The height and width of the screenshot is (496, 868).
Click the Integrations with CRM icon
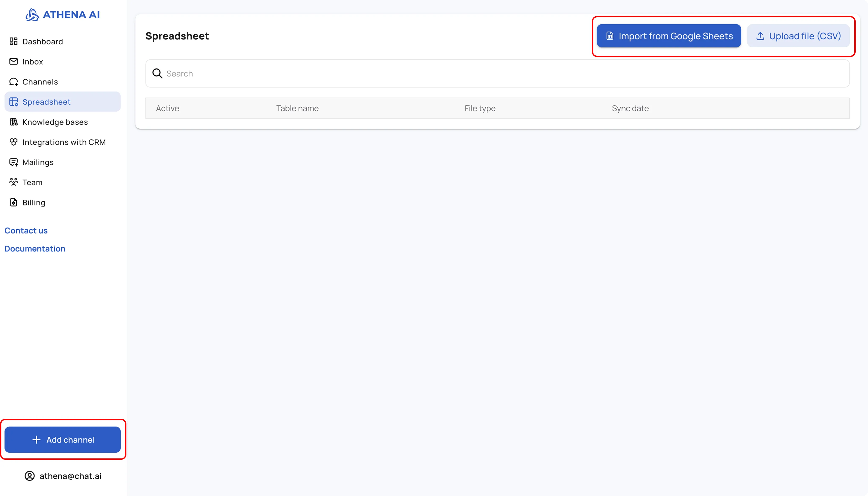(14, 142)
